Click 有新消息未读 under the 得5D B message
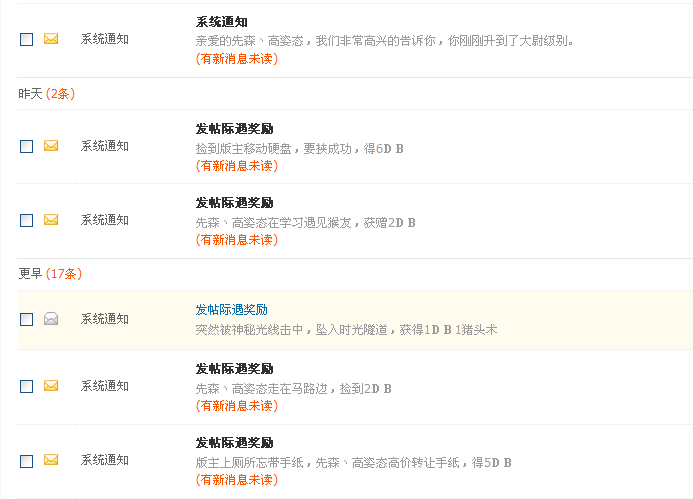This screenshot has height=499, width=693. tap(237, 480)
